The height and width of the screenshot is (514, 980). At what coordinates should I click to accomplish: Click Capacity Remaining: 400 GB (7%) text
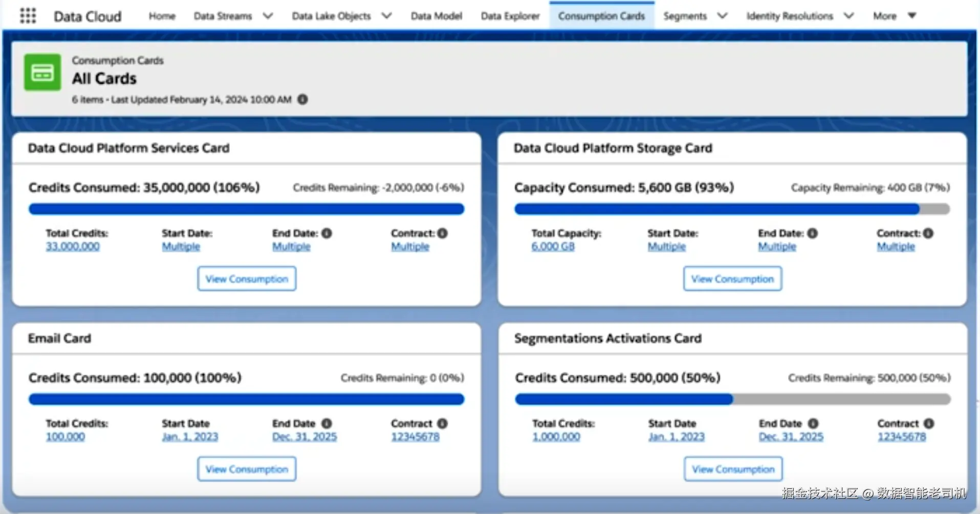click(870, 188)
